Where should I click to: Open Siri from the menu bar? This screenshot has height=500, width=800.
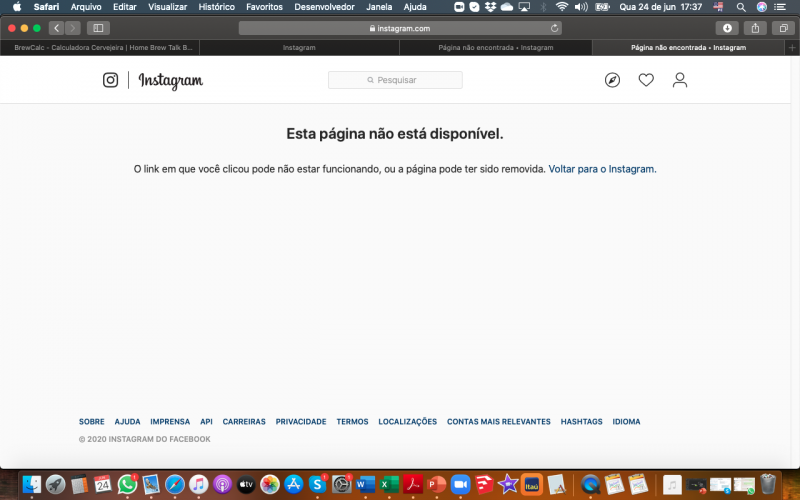coord(761,7)
